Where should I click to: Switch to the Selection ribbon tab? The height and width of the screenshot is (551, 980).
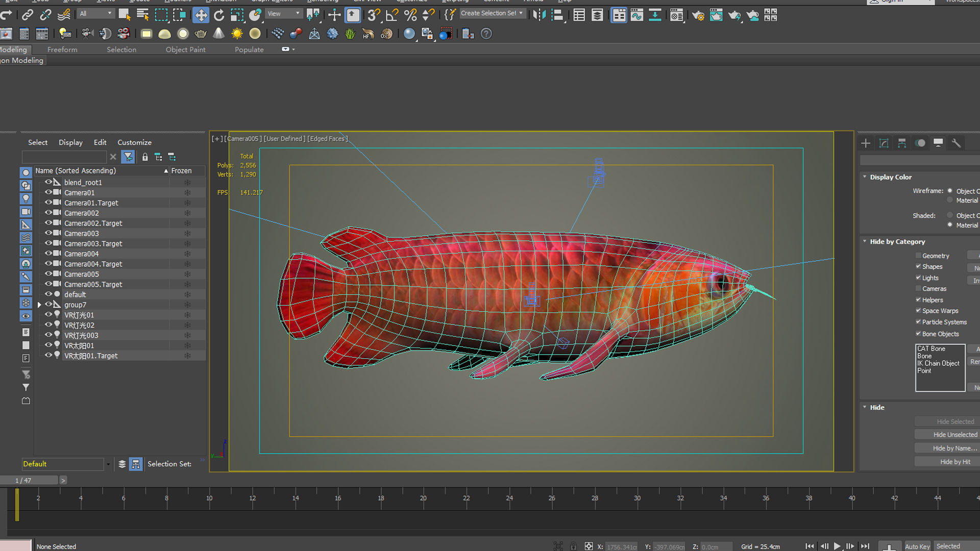point(121,49)
